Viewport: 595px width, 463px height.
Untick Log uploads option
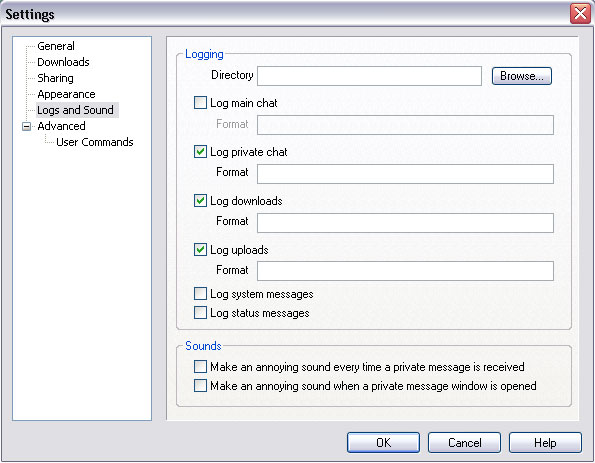[200, 250]
